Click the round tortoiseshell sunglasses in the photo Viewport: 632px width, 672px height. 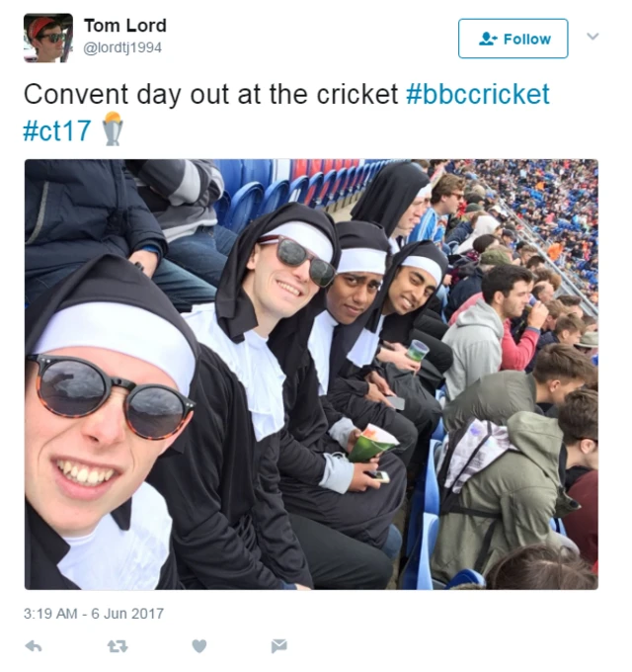(x=111, y=396)
